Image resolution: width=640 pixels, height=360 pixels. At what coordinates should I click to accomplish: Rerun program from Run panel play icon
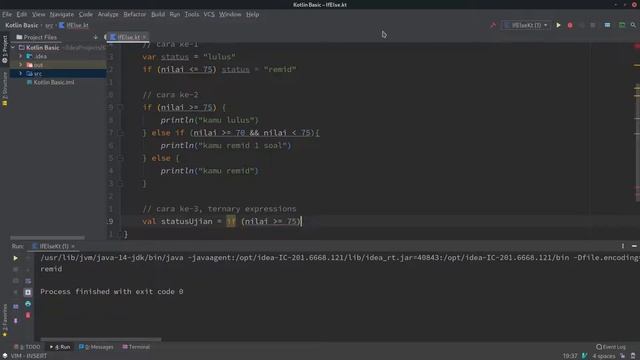(x=16, y=258)
